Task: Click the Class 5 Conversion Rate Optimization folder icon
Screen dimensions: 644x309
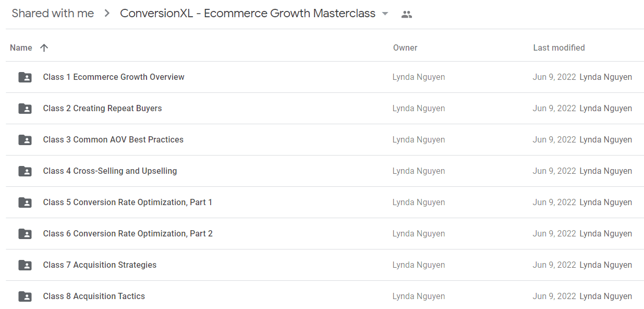Action: [x=25, y=203]
